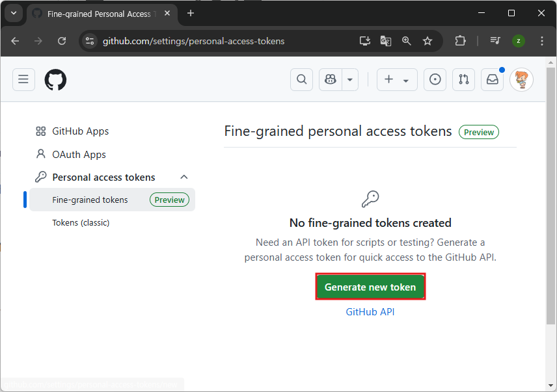Open the Create new plus menu
The width and height of the screenshot is (557, 392).
click(397, 79)
